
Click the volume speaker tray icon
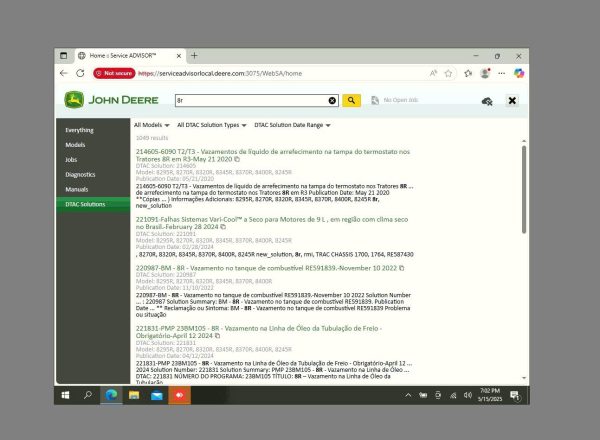[x=468, y=395]
